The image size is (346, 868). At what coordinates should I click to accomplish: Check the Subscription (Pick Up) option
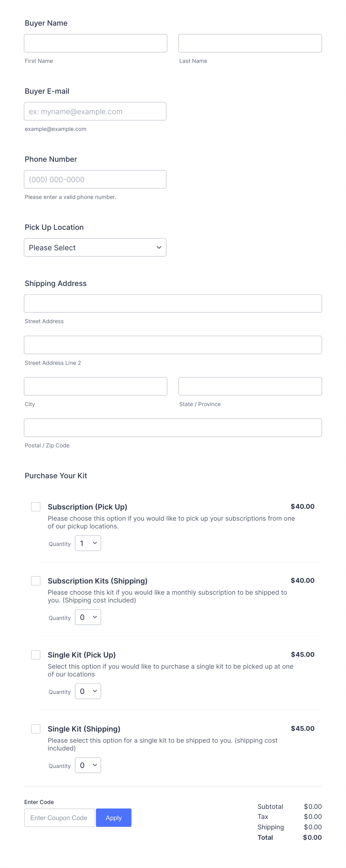point(36,507)
